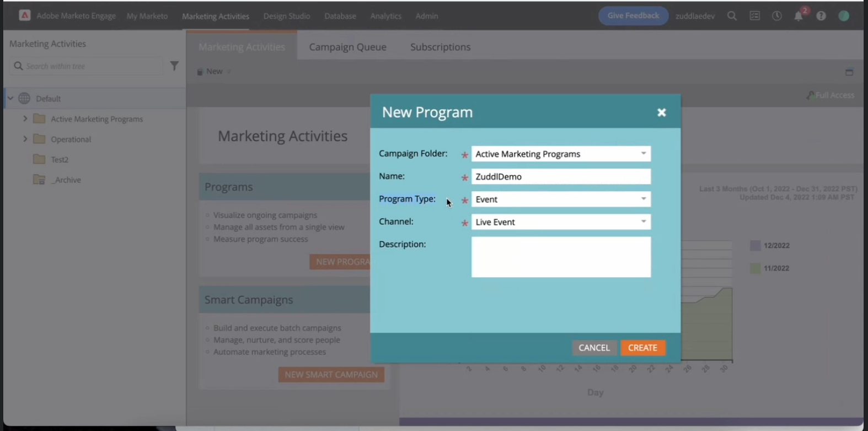Expand the Active Marketing Programs folder
868x431 pixels.
pos(25,118)
